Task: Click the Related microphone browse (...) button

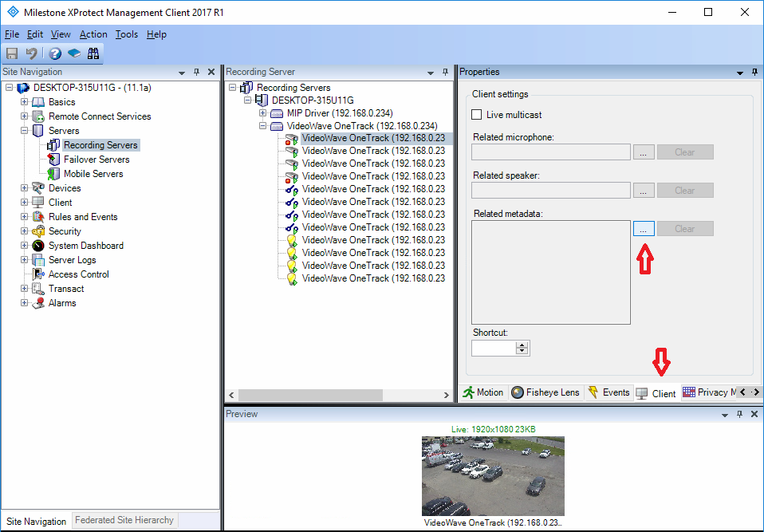Action: [644, 152]
